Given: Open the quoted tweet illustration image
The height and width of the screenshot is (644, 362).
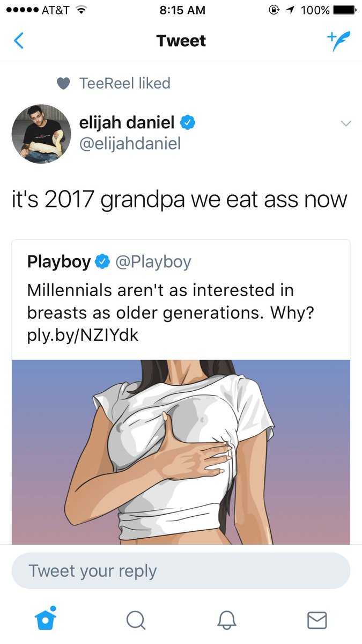Looking at the screenshot, I should pos(181,452).
